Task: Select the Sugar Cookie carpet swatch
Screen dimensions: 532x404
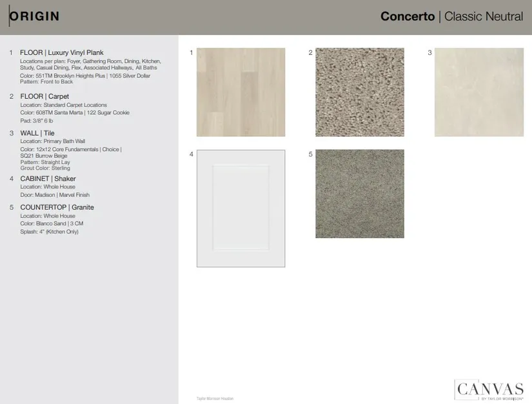Action: click(x=359, y=92)
